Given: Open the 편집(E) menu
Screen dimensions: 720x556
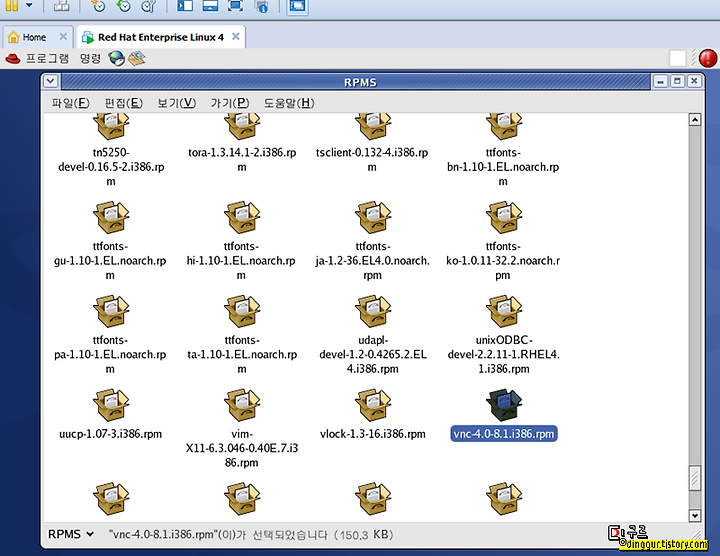Looking at the screenshot, I should 124,103.
